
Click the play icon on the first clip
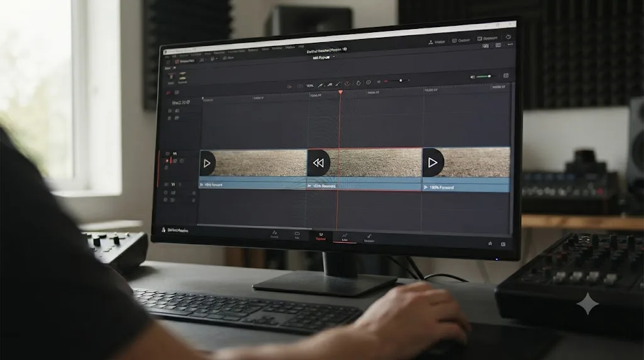[x=207, y=163]
